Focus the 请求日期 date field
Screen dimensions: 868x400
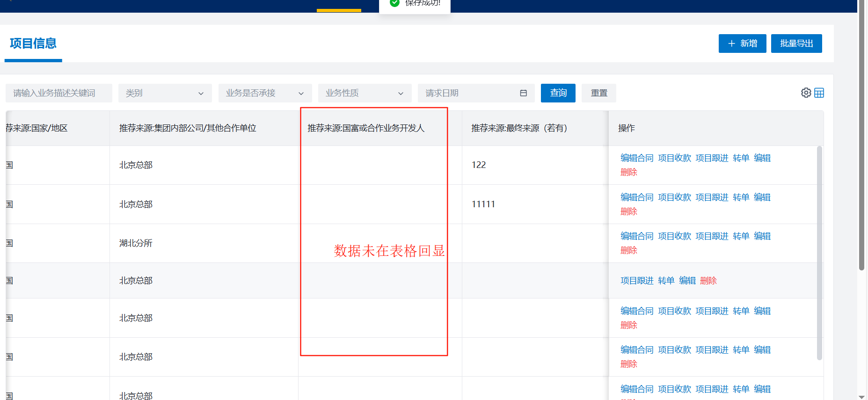coord(476,93)
